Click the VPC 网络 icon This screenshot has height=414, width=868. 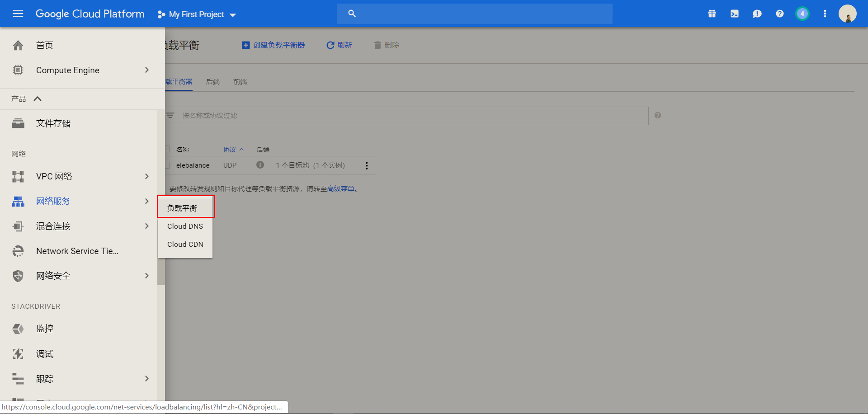18,176
